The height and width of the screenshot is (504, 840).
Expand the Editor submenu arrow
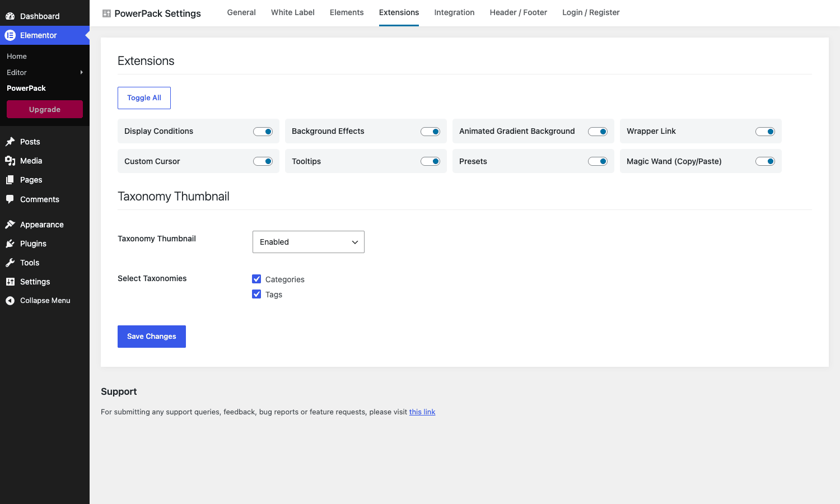click(x=82, y=72)
